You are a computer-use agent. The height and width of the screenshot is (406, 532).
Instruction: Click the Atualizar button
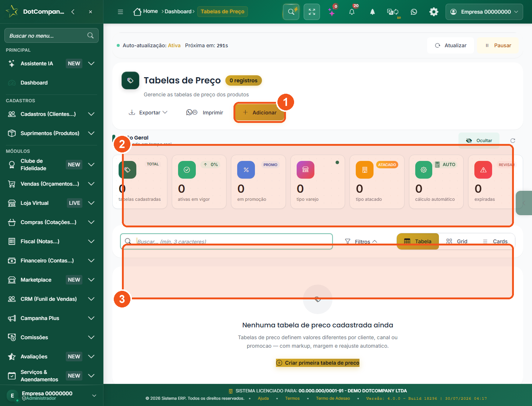(451, 45)
